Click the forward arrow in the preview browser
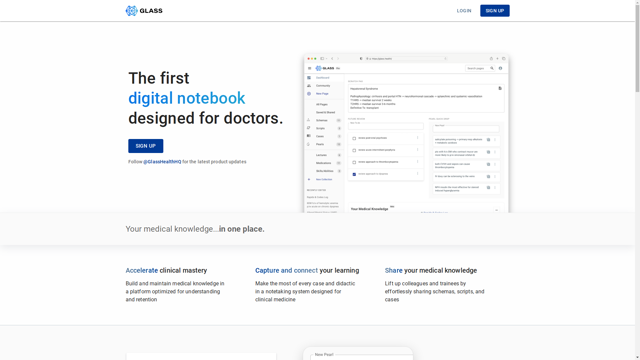 (x=338, y=58)
